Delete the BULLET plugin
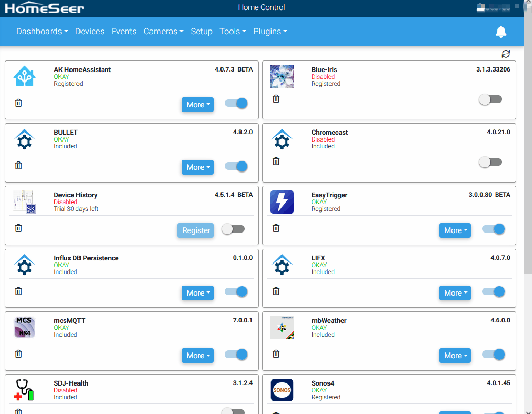 (x=18, y=166)
